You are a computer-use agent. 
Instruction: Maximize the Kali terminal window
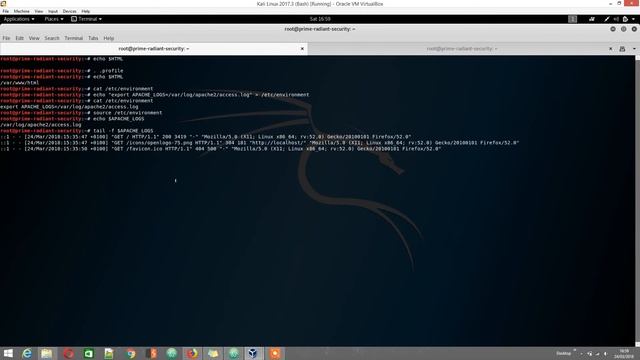pyautogui.click(x=623, y=29)
